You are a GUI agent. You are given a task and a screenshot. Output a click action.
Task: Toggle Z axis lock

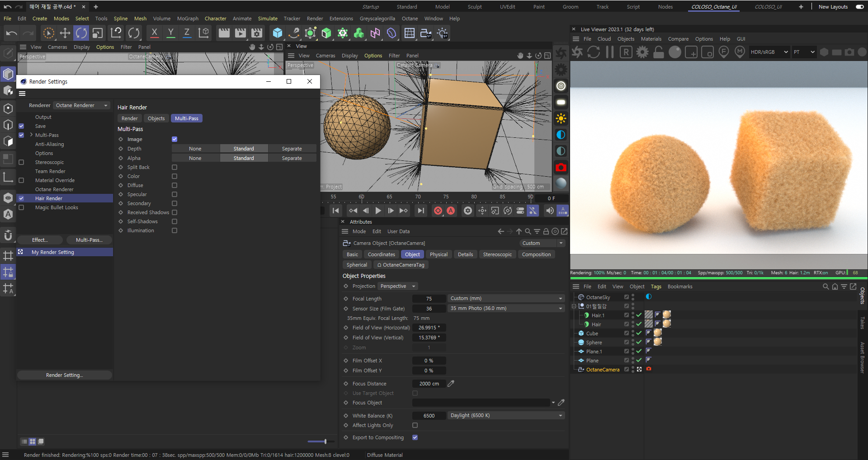click(x=187, y=33)
